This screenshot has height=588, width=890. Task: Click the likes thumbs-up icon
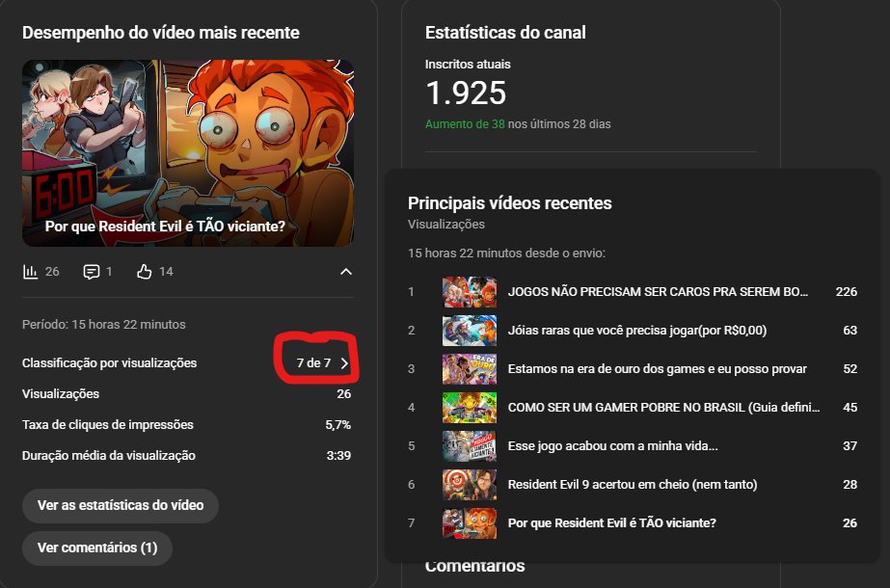pyautogui.click(x=145, y=272)
